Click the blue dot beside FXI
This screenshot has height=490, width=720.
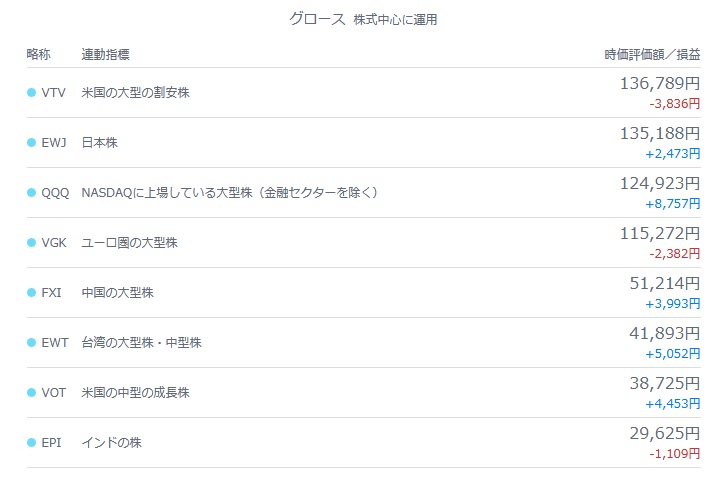31,293
